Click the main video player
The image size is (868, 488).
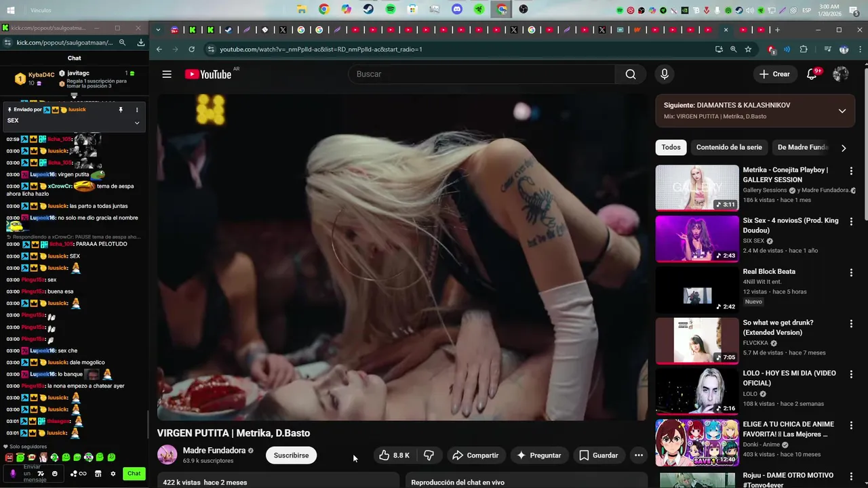click(402, 256)
